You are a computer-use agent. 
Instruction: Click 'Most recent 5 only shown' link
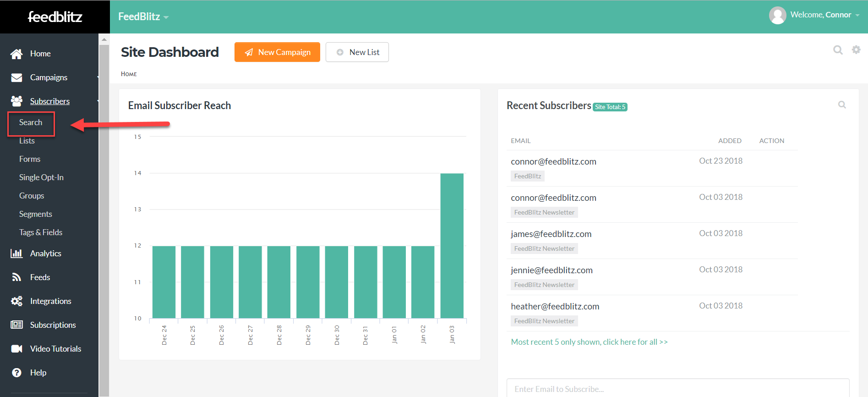click(x=589, y=342)
